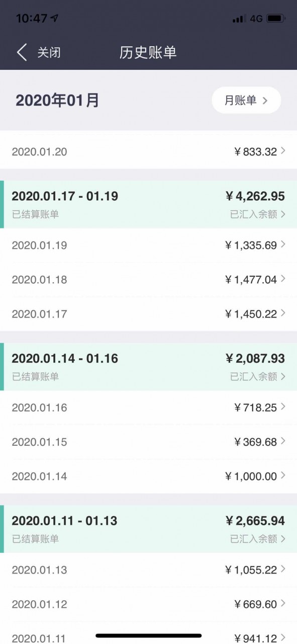Tap the chevron beside ¥1,000.00
This screenshot has width=297, height=644.
click(x=283, y=475)
